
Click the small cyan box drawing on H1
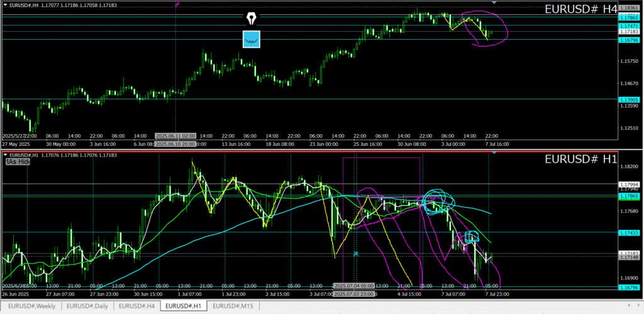[472, 237]
